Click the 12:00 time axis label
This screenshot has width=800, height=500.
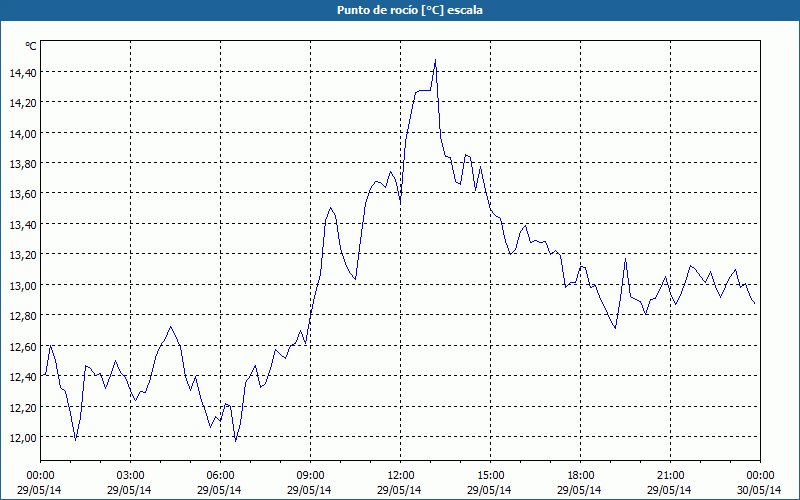point(401,475)
